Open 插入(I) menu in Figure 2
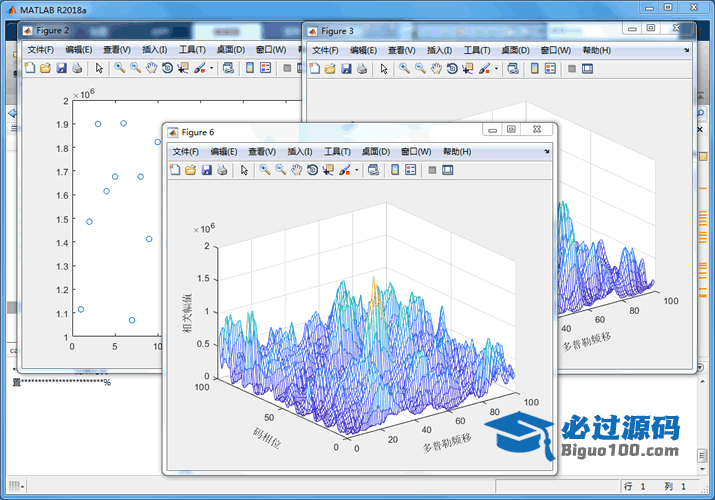715x500 pixels. tap(155, 50)
